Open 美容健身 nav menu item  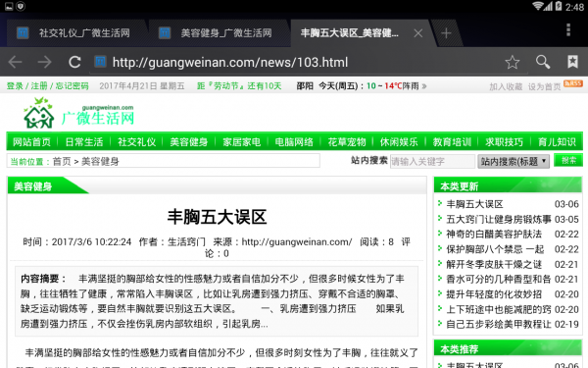[188, 142]
